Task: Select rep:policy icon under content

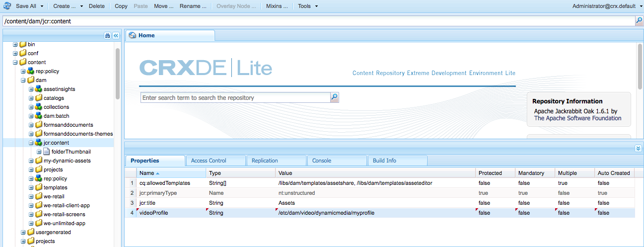Action: click(31, 71)
